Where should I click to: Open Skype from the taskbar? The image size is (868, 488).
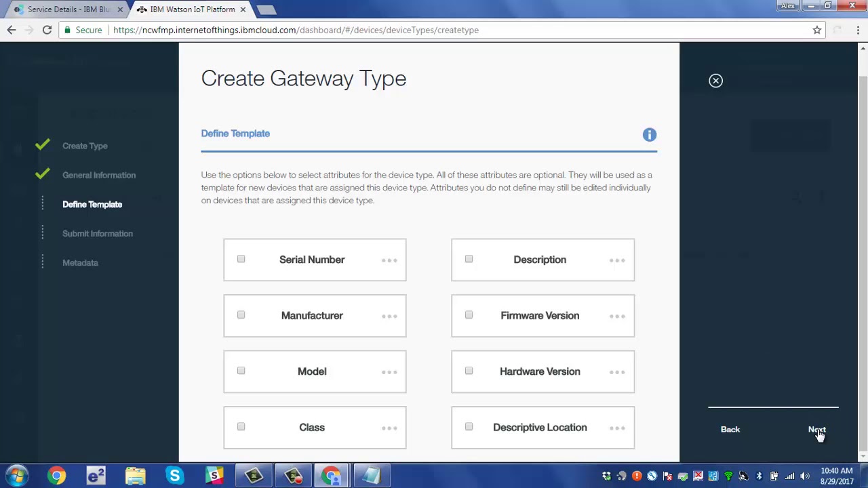[174, 476]
